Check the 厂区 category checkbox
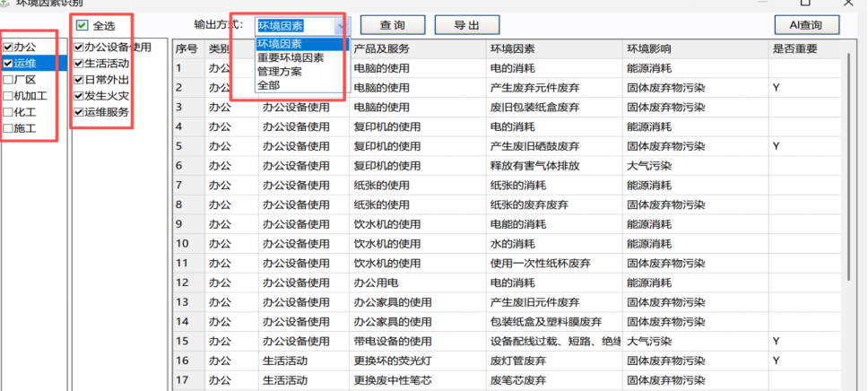This screenshot has width=868, height=391. point(8,80)
